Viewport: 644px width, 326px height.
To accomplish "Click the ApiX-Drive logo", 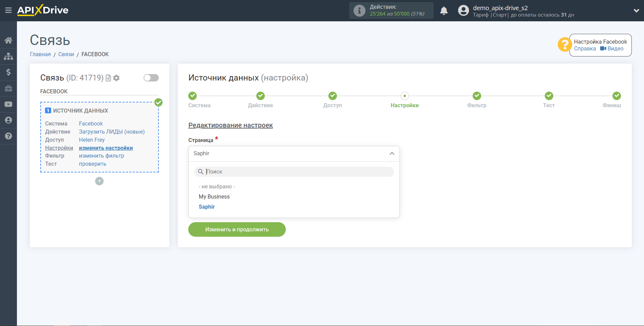I will (x=43, y=10).
